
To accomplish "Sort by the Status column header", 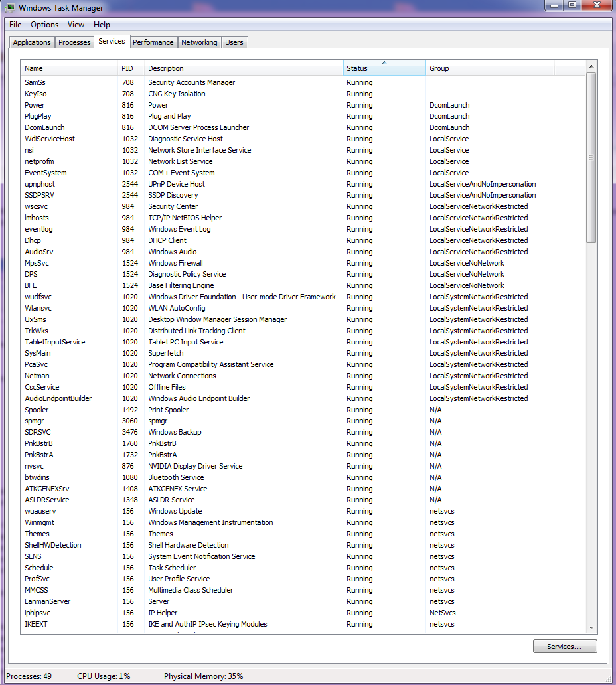I will tap(384, 68).
